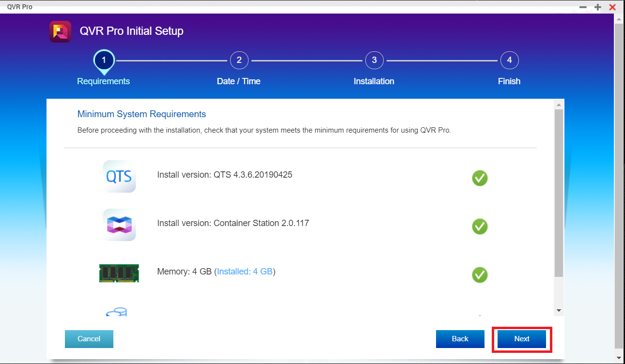Viewport: 625px width, 364px height.
Task: Click the memory module icon
Action: (x=119, y=273)
